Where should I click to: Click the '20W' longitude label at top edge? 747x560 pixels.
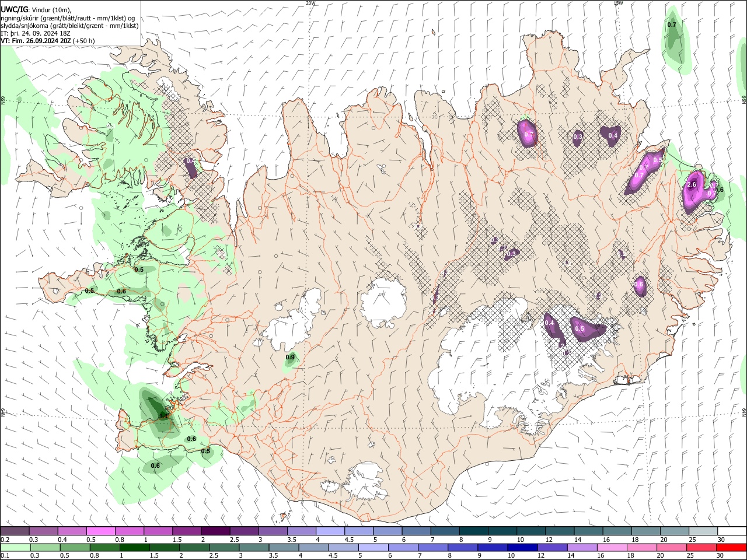310,3
